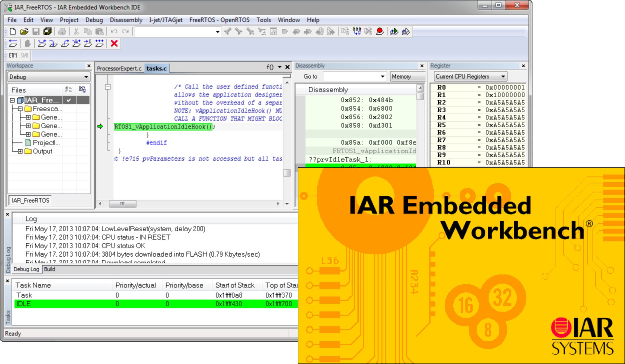Open the I-jet/JTAGjet menu
Viewport: 625px width, 364px height.
[x=166, y=20]
